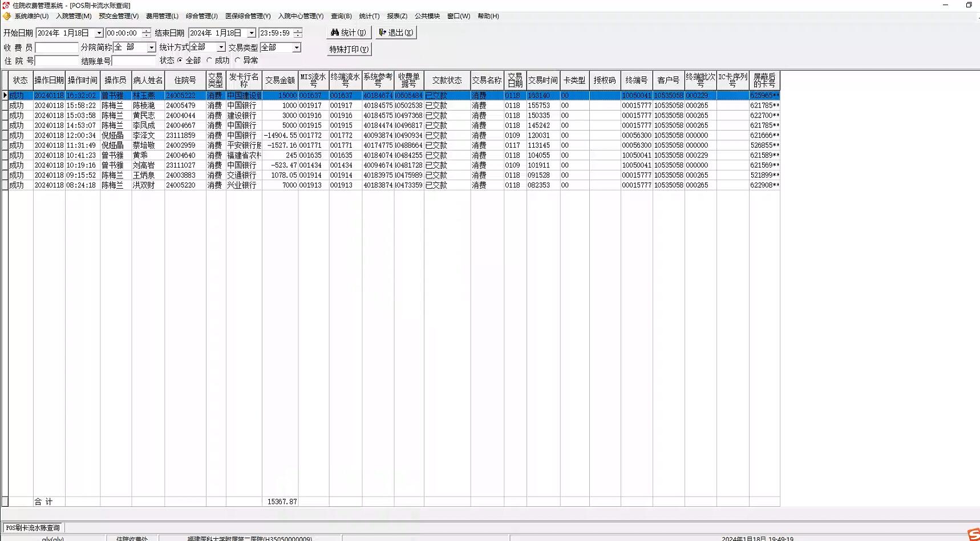
Task: Click the 退出(X) button
Action: pyautogui.click(x=396, y=32)
